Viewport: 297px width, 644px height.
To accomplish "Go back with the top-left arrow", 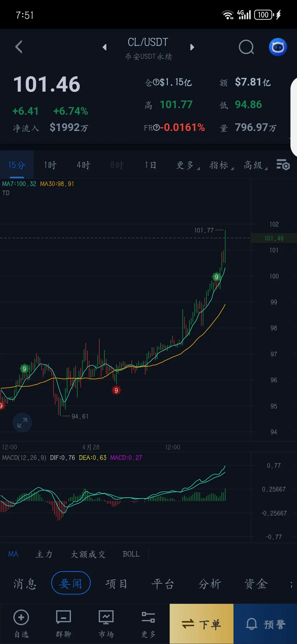I will click(x=19, y=47).
